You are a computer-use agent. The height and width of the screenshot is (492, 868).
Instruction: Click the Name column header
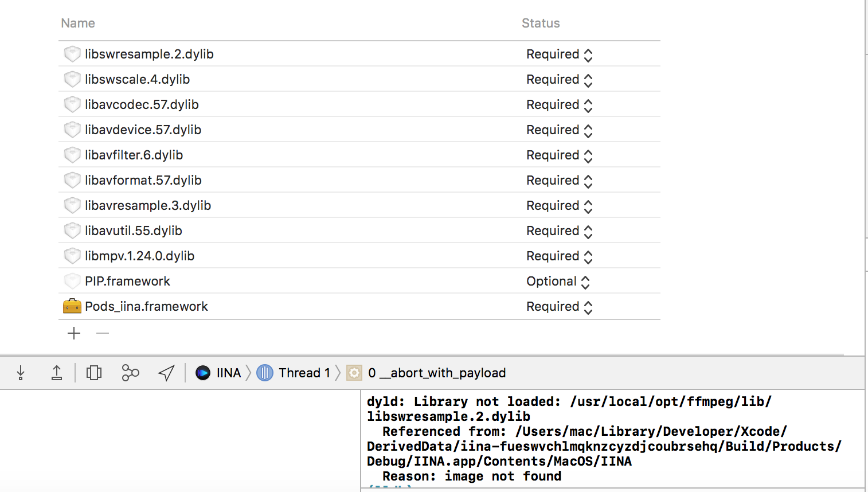pyautogui.click(x=78, y=23)
